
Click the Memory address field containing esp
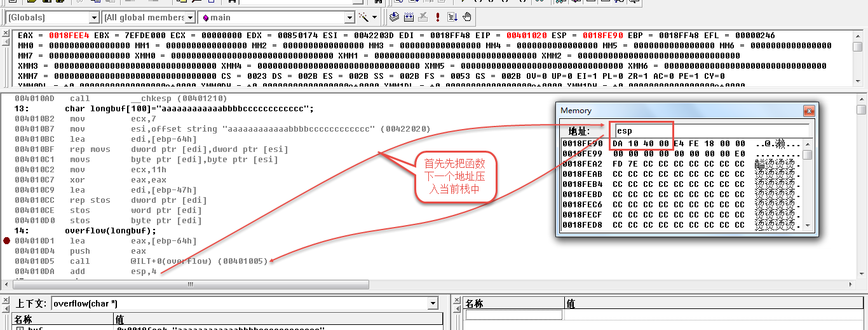[712, 131]
